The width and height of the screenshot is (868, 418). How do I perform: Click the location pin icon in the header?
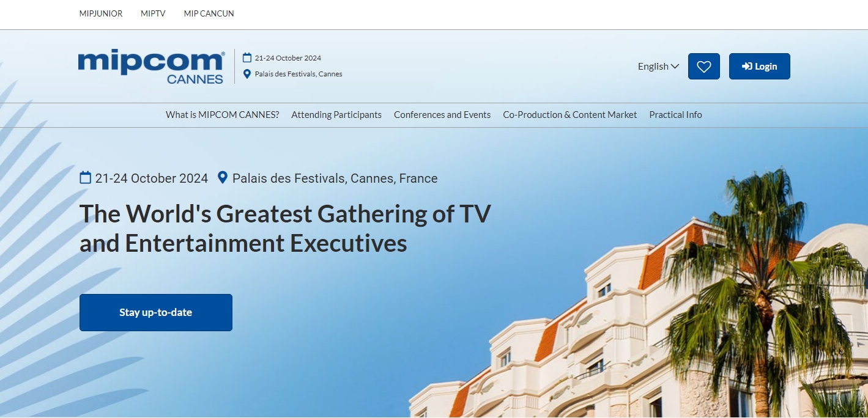247,74
